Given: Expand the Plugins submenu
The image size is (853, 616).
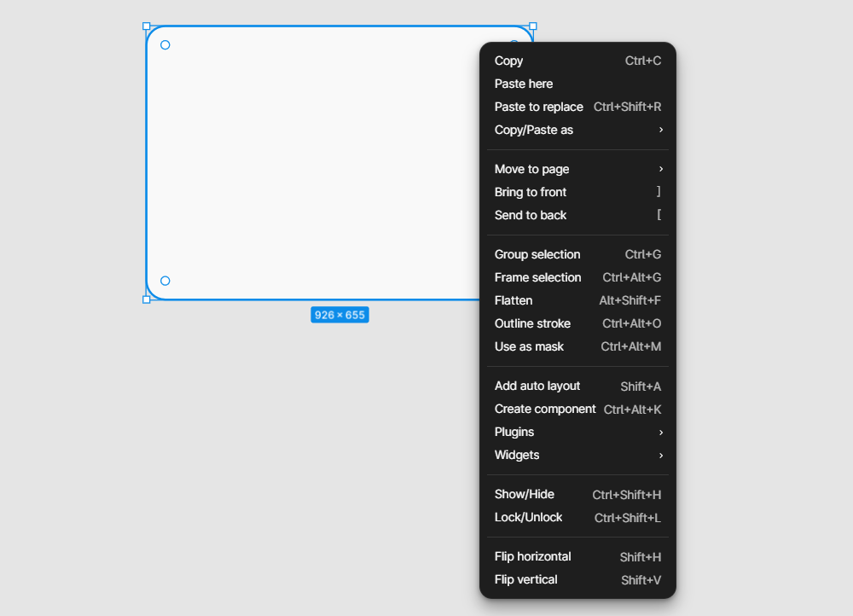Looking at the screenshot, I should coord(577,432).
